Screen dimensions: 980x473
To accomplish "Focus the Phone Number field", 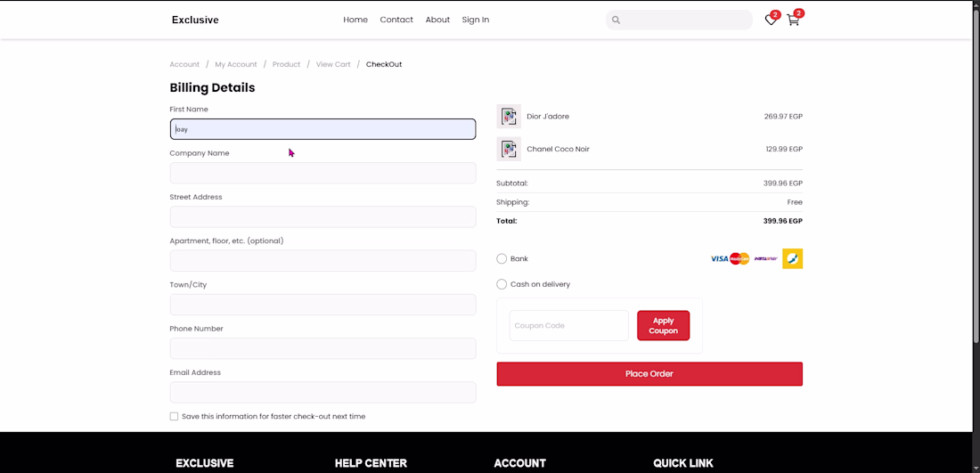I will [x=323, y=348].
